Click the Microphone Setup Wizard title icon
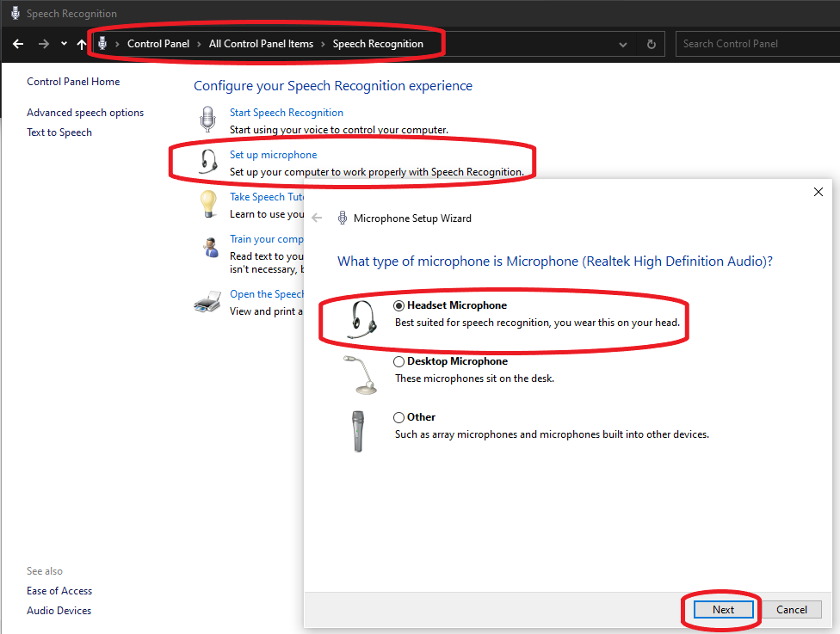The image size is (840, 634). 343,218
